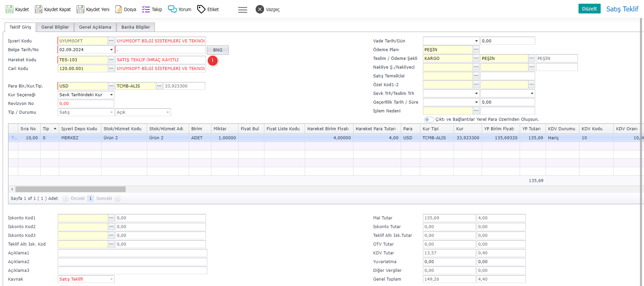The height and width of the screenshot is (286, 644).
Task: Click the Yuvarlatma first amount field
Action: (449, 261)
